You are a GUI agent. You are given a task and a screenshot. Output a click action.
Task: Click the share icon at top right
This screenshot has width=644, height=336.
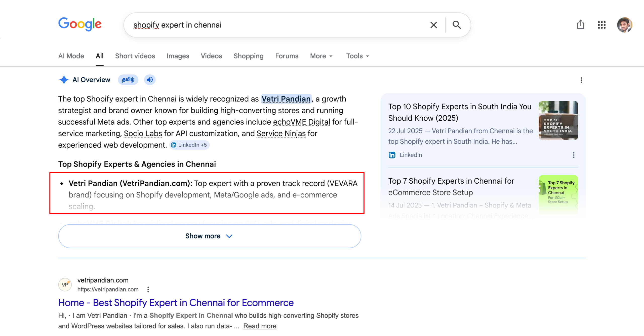point(580,25)
